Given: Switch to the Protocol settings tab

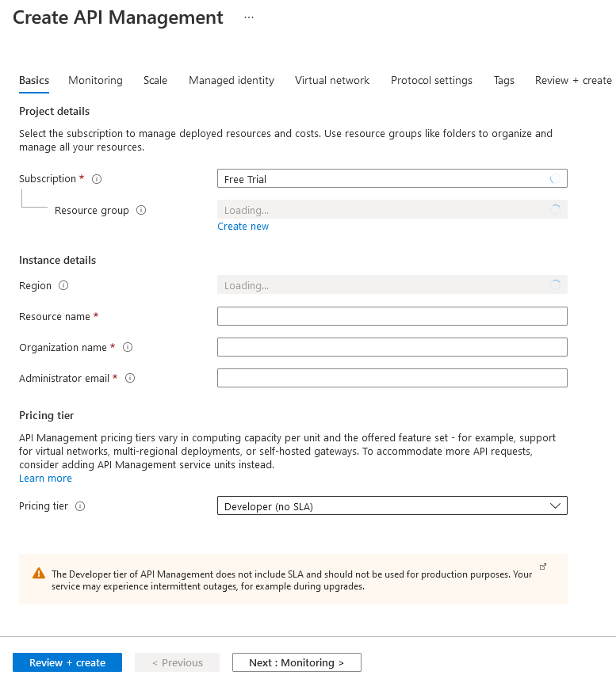Looking at the screenshot, I should [x=431, y=80].
